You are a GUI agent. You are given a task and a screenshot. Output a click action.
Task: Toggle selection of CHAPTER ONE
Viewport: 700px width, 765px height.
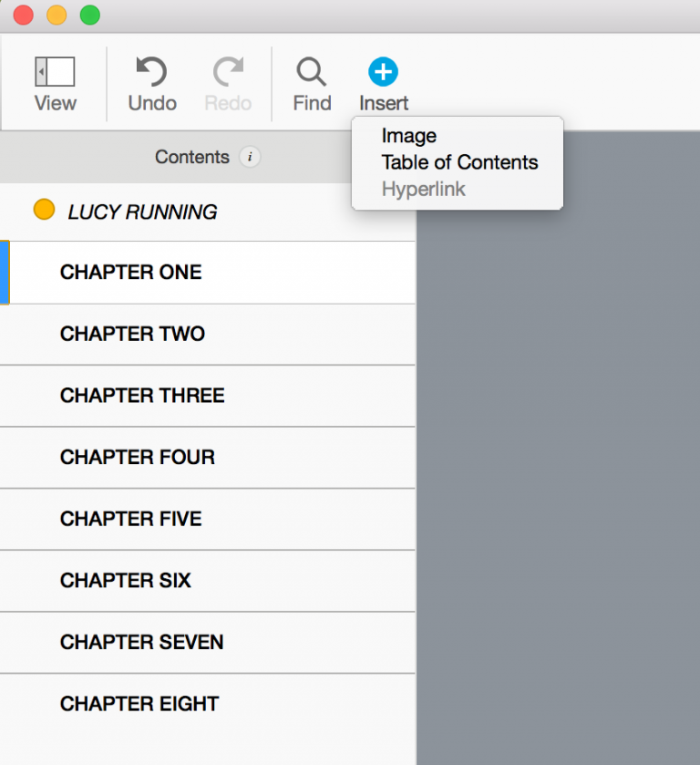tap(130, 272)
